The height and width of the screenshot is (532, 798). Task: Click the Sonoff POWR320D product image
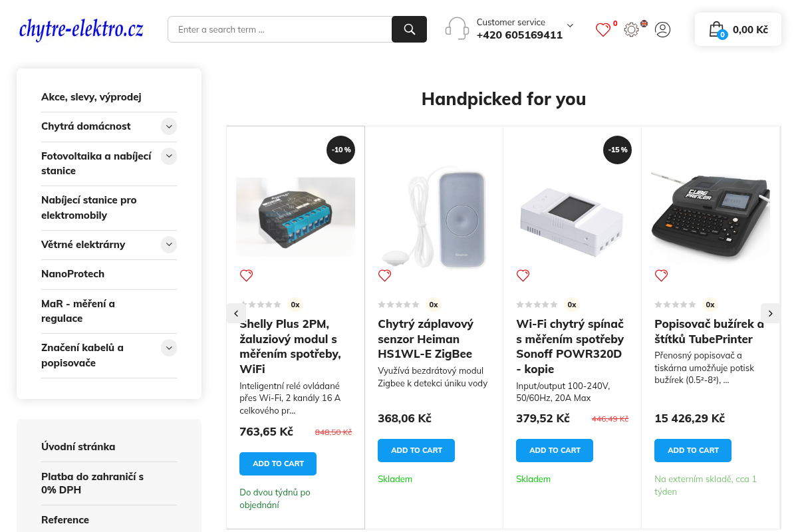pyautogui.click(x=572, y=216)
